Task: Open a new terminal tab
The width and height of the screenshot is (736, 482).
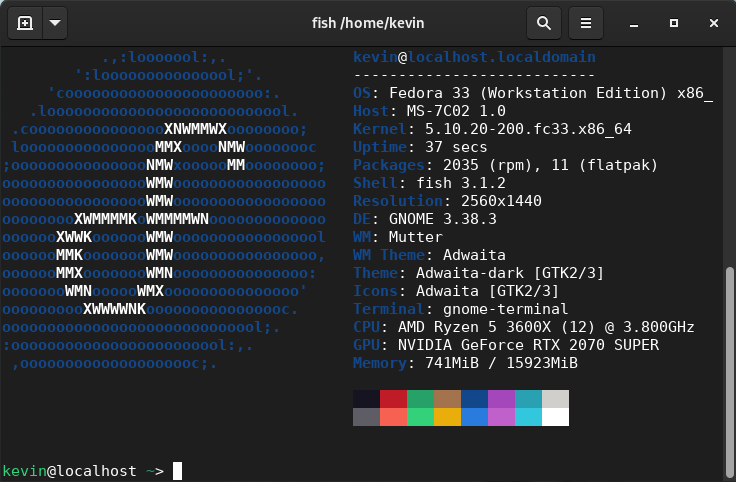Action: 25,23
